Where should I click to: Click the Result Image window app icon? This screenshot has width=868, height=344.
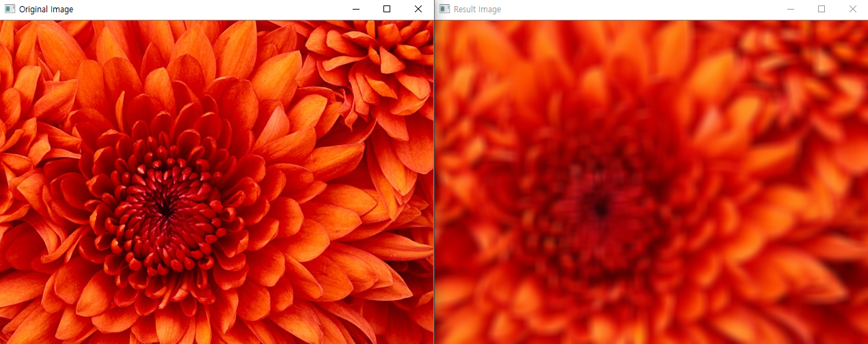pyautogui.click(x=444, y=10)
